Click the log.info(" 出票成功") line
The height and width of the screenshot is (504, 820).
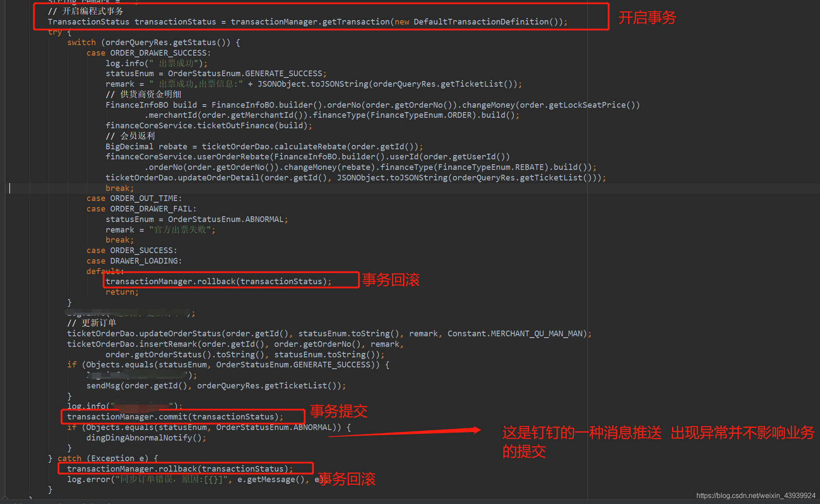(x=156, y=63)
